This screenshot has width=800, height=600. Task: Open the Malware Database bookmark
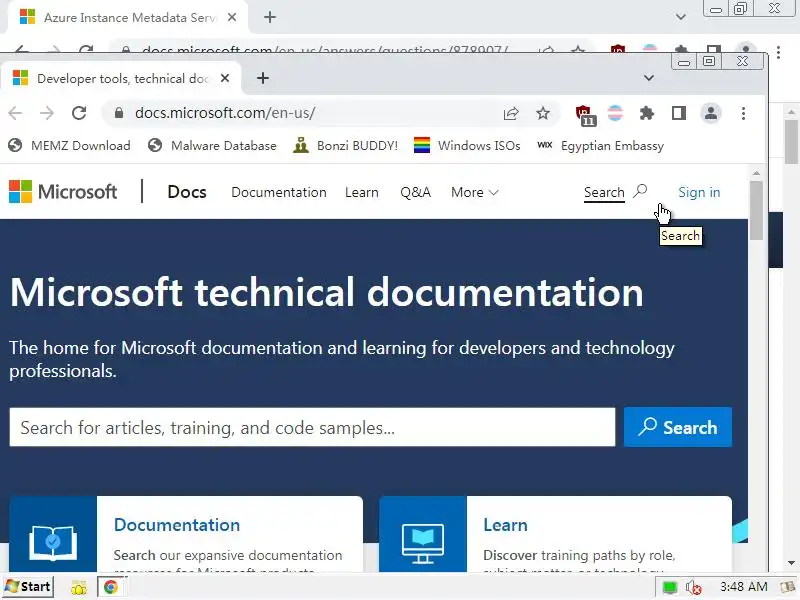(x=212, y=145)
